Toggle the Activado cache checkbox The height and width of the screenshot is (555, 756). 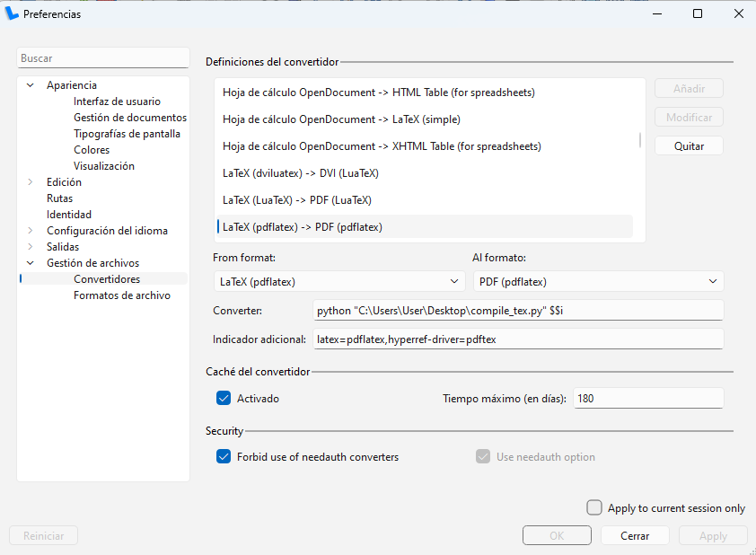(x=224, y=398)
